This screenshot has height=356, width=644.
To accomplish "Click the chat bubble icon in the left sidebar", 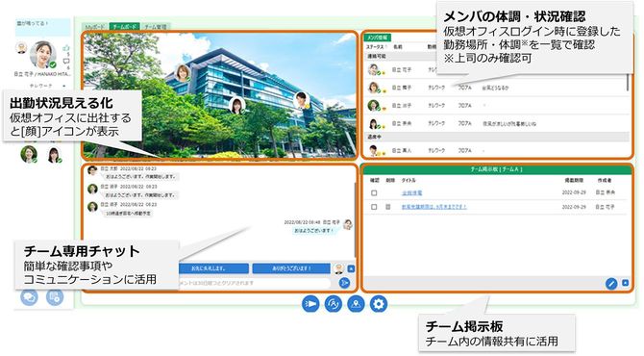I will tap(29, 296).
